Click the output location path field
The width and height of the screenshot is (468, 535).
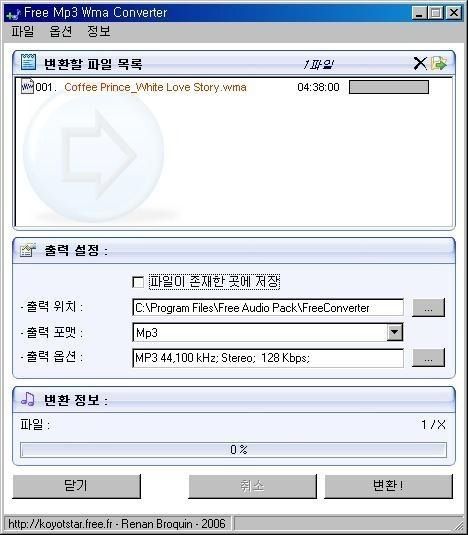click(268, 308)
